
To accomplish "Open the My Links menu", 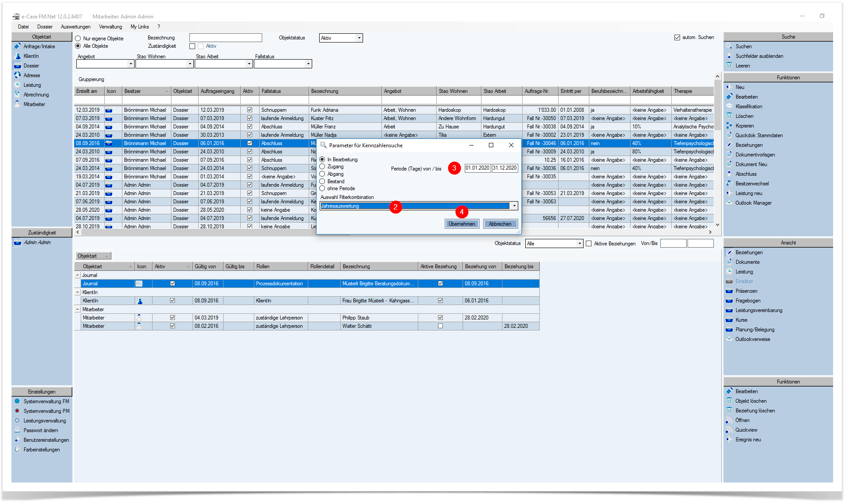I will pos(139,27).
